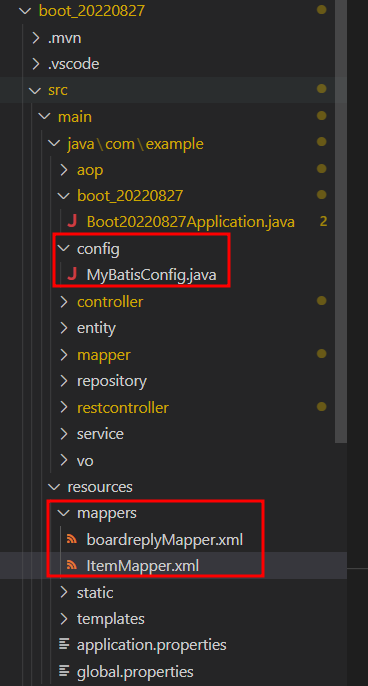Collapse the config package
The height and width of the screenshot is (686, 368).
click(64, 248)
